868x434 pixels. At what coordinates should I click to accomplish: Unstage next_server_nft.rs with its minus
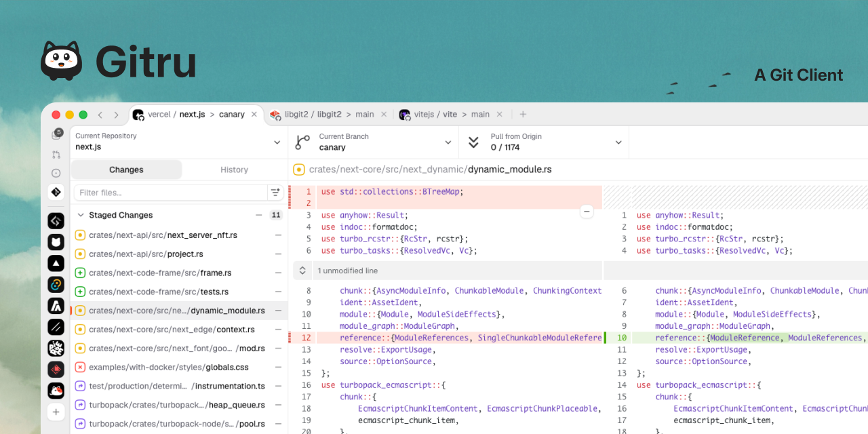pos(278,235)
